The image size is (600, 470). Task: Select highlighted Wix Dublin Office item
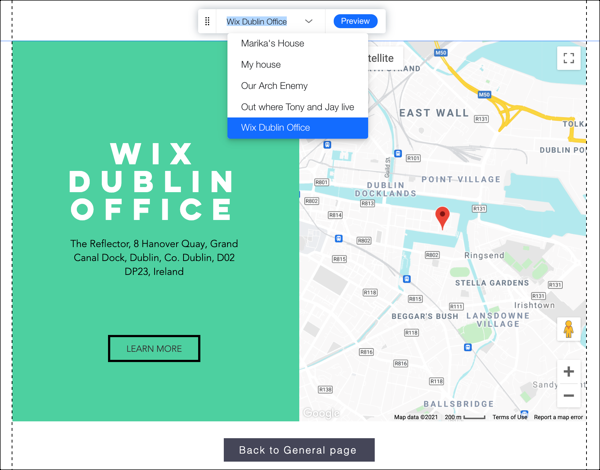276,128
